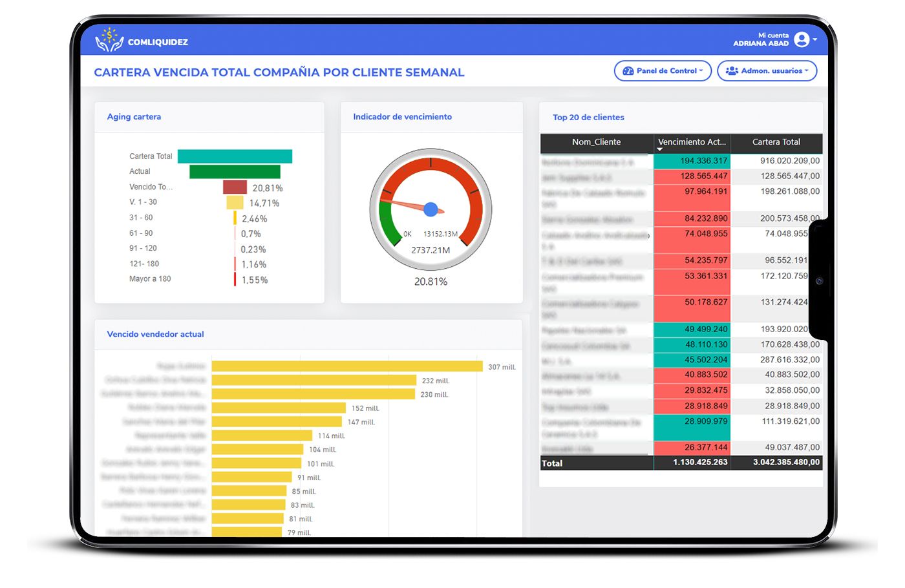Click the 2,46% value for 31 - 60
Image resolution: width=905 pixels, height=588 pixels.
click(x=254, y=219)
